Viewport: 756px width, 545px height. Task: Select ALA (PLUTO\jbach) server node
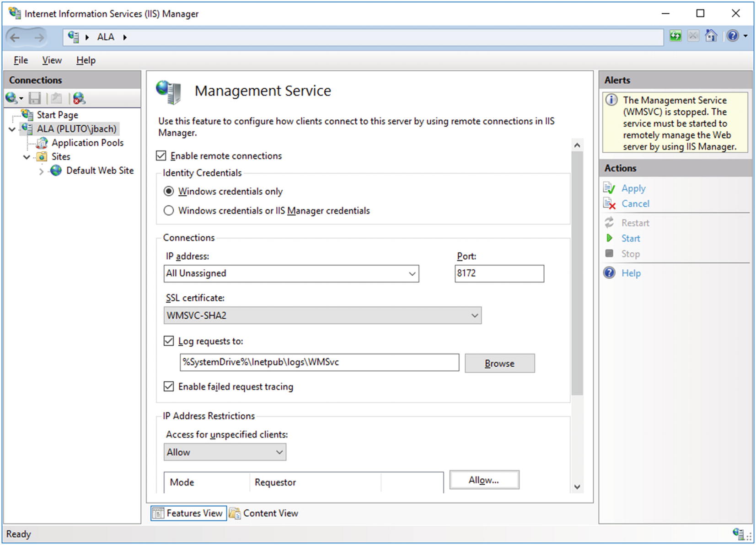coord(76,129)
